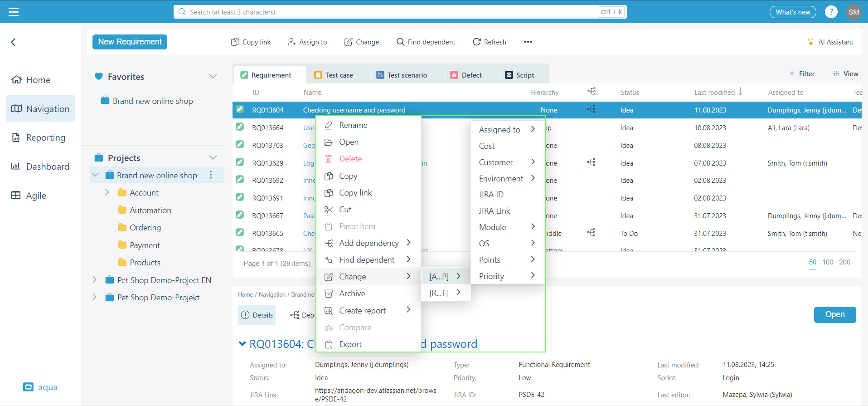Collapse the Favorites section
Image resolution: width=868 pixels, height=406 pixels.
pos(213,76)
